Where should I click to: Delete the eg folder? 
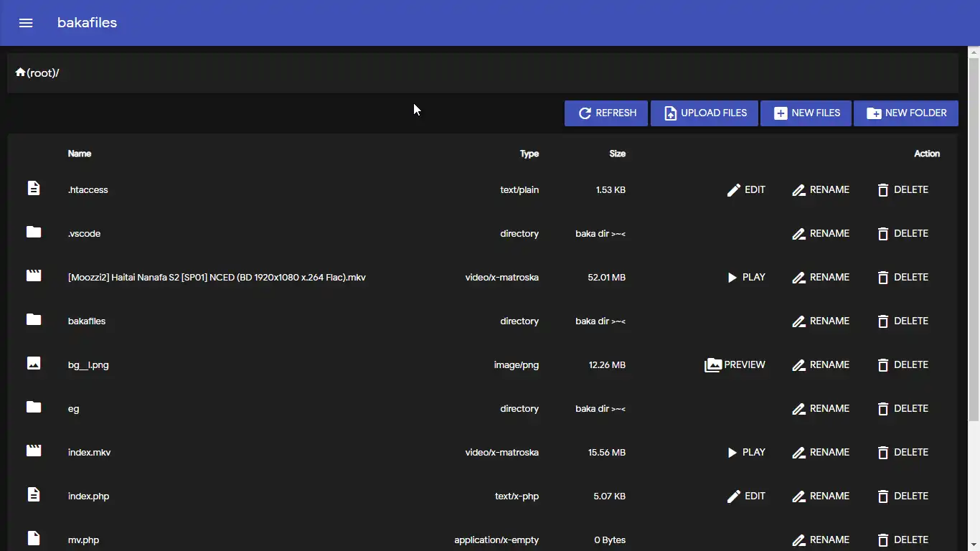(903, 409)
